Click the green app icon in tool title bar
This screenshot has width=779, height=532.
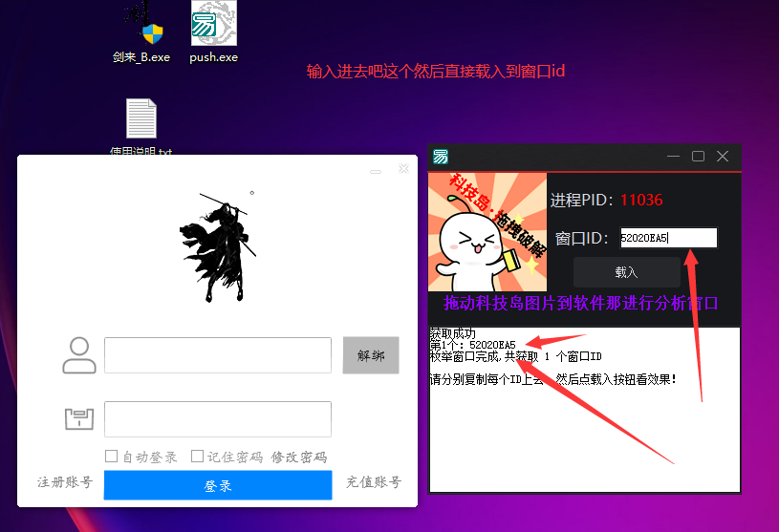tap(441, 157)
